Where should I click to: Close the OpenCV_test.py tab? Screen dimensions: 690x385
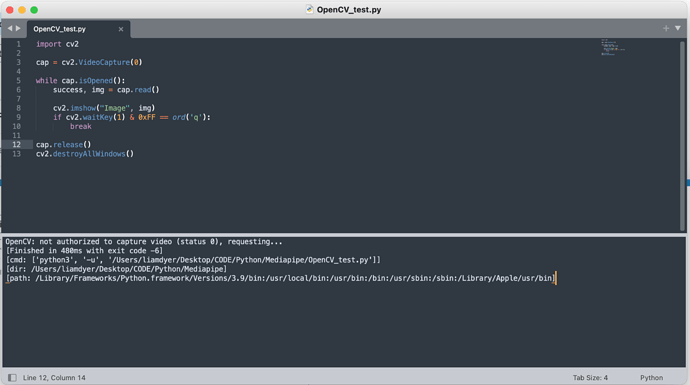pos(121,29)
